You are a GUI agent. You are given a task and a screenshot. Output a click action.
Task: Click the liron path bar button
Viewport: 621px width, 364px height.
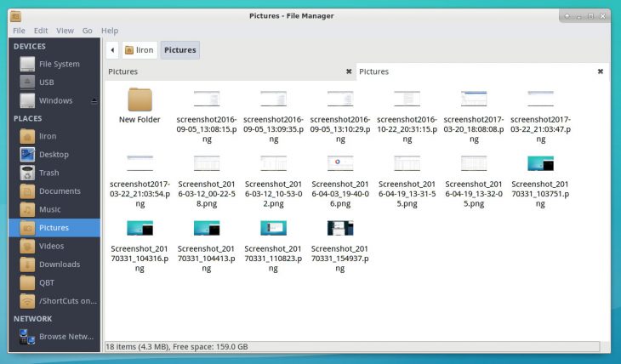click(x=140, y=50)
